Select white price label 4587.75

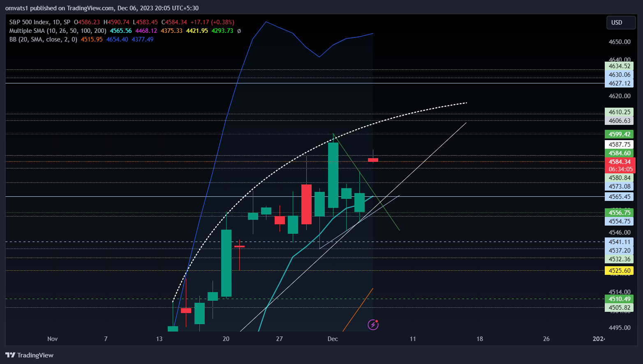coord(619,145)
